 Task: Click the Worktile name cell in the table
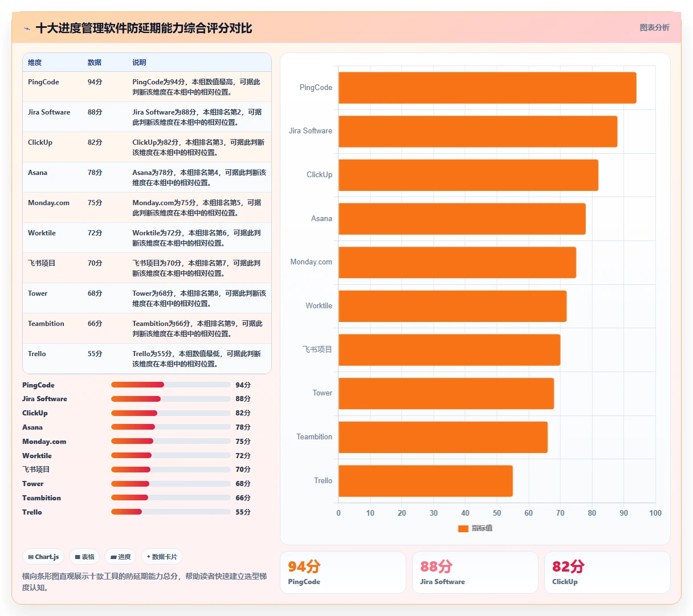[x=42, y=233]
